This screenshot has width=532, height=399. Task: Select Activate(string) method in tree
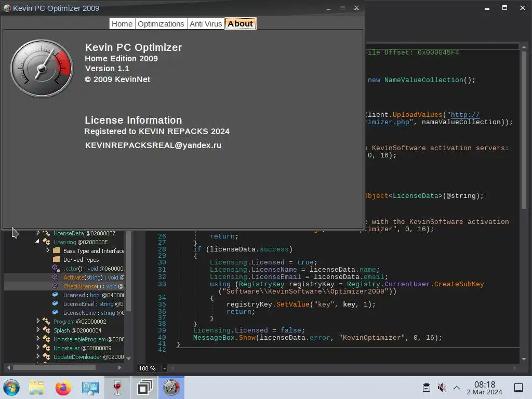coord(94,277)
